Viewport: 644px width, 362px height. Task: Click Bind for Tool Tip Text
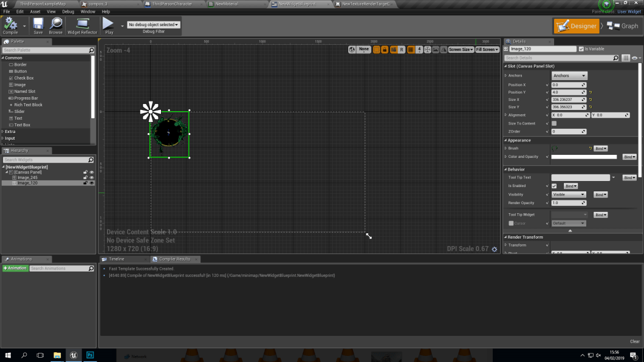tap(629, 178)
